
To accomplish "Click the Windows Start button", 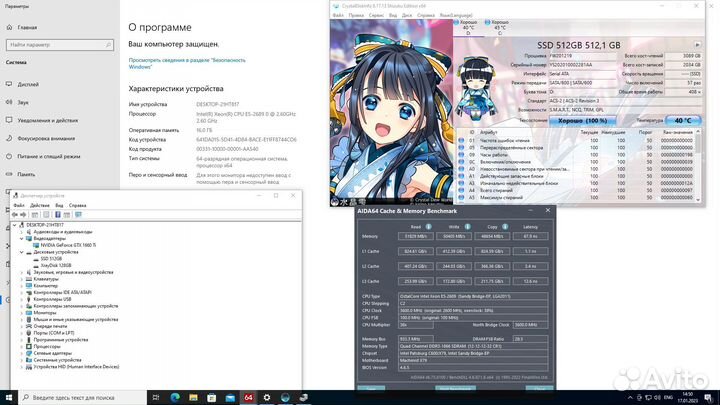I will (9, 397).
